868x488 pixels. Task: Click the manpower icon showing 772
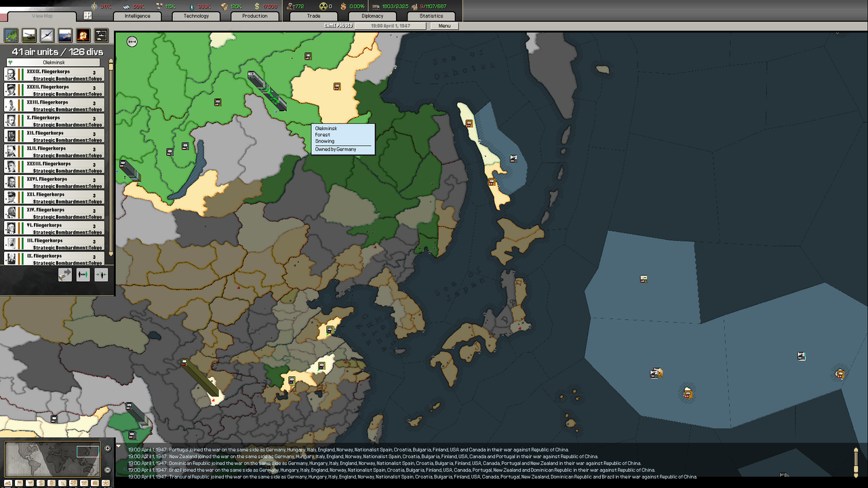[291, 6]
